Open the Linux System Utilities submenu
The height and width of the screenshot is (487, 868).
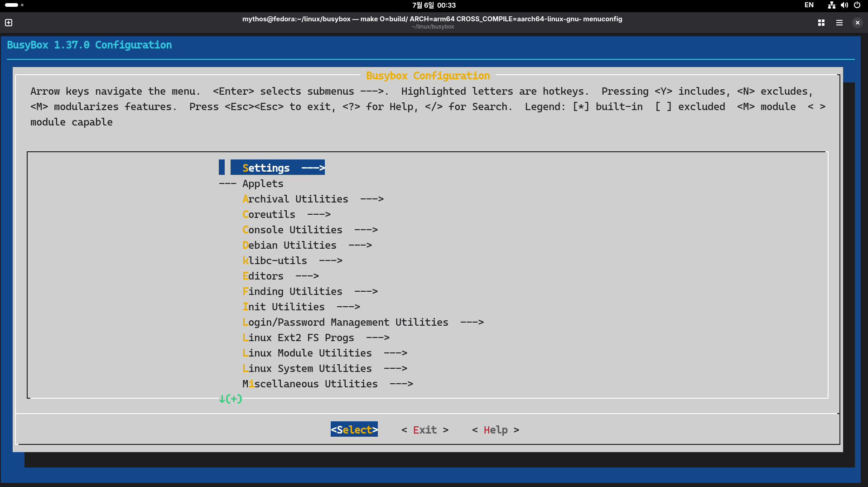[325, 368]
